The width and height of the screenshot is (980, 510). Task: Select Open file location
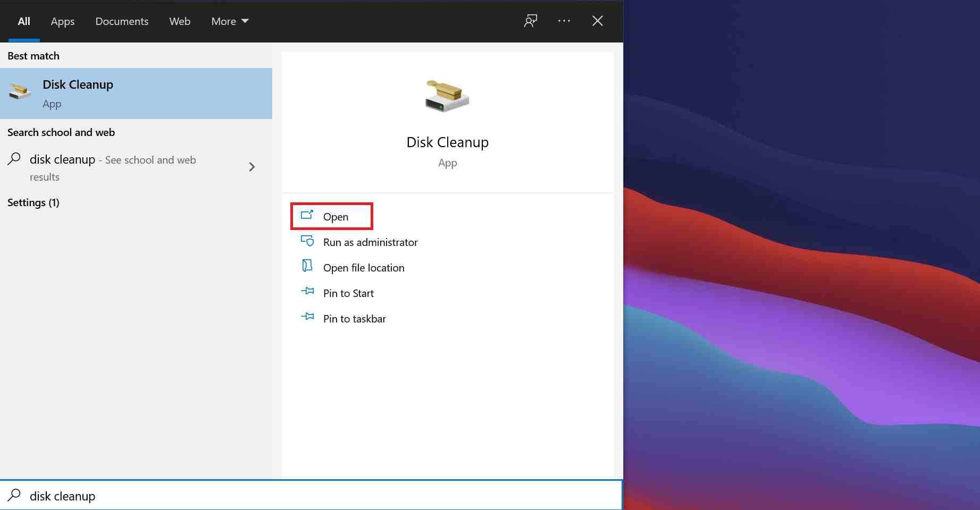(364, 268)
